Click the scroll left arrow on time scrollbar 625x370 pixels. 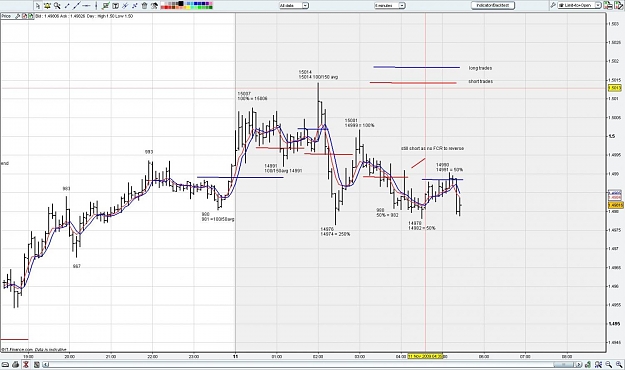click(x=46, y=364)
